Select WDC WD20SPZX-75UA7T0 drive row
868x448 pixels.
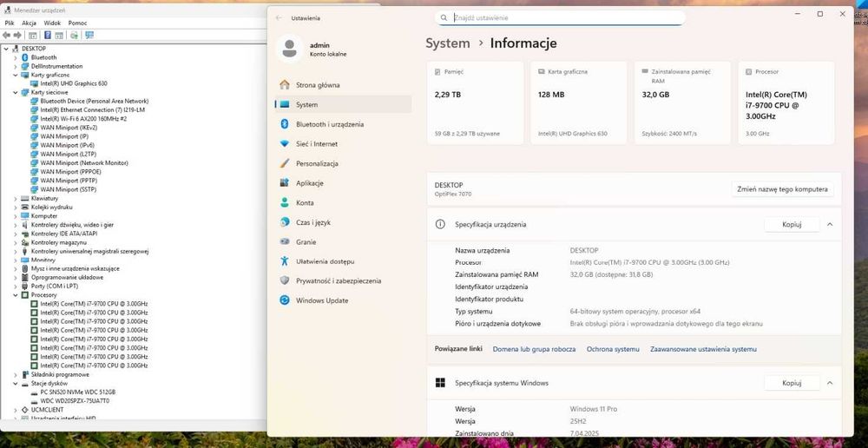[75, 400]
